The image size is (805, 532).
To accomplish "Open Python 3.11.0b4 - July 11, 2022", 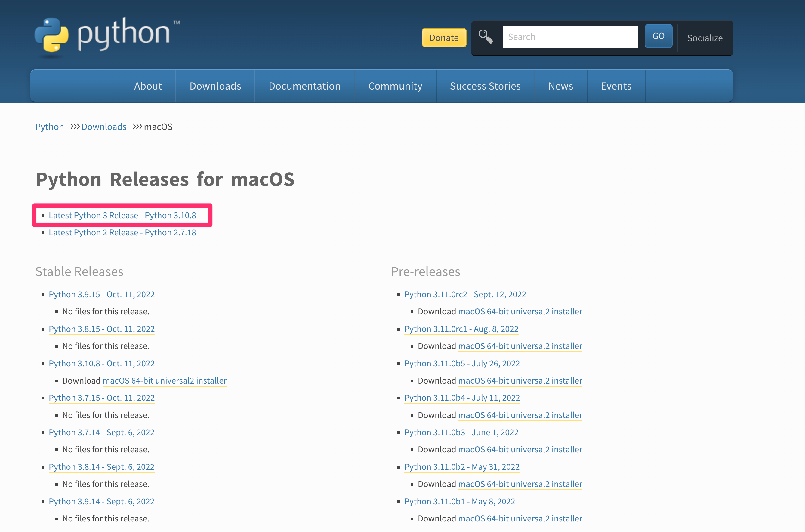I will point(462,398).
